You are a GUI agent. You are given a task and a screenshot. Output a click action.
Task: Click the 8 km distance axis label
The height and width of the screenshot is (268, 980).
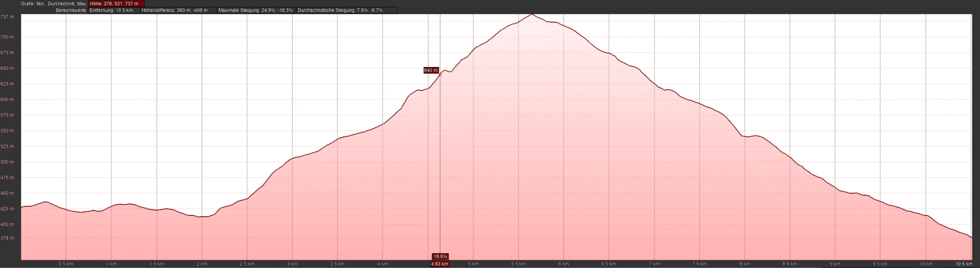pyautogui.click(x=745, y=264)
